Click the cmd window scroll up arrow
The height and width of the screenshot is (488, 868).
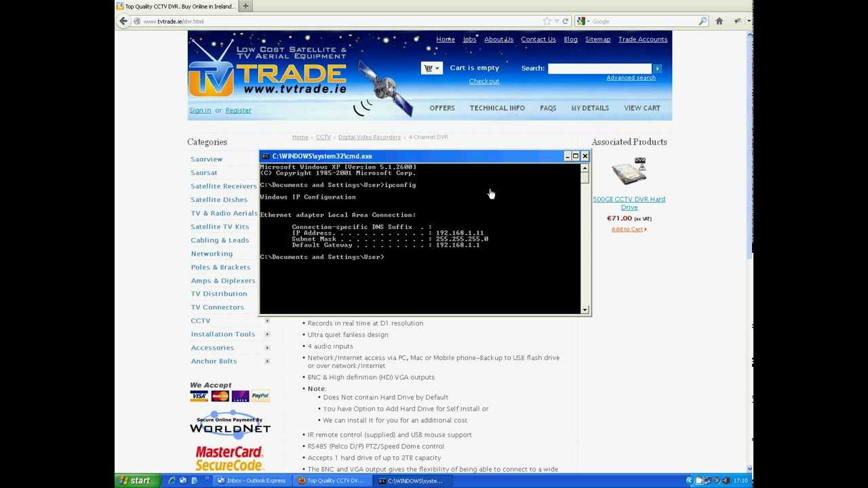click(x=585, y=169)
